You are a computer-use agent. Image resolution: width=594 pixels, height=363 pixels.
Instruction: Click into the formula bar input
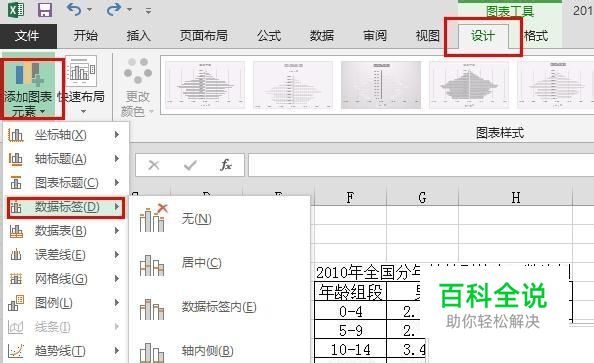click(x=421, y=165)
